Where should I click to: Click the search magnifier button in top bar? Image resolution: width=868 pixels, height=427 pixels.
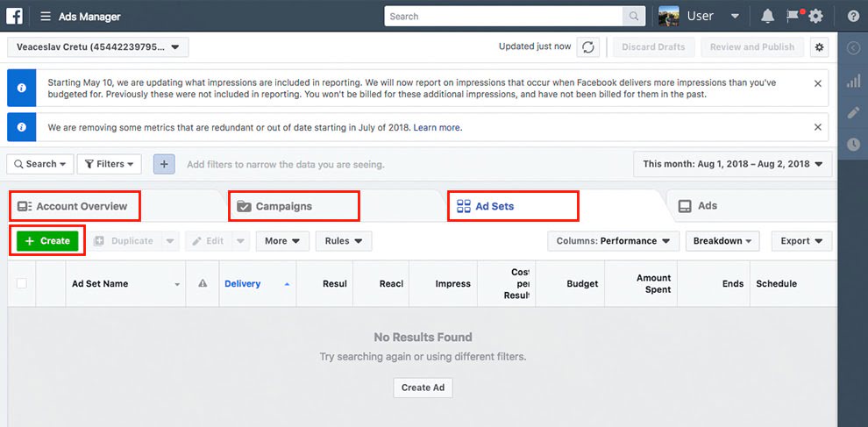click(633, 16)
